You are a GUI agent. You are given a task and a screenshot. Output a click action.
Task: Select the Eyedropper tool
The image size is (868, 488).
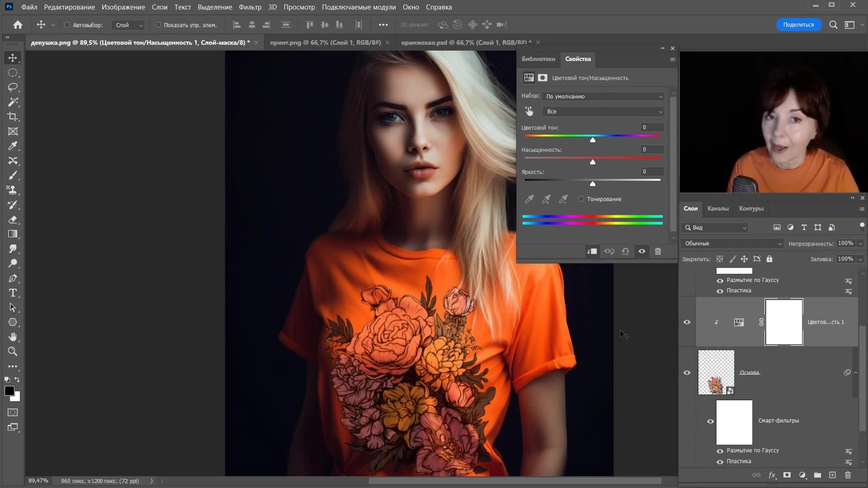13,146
